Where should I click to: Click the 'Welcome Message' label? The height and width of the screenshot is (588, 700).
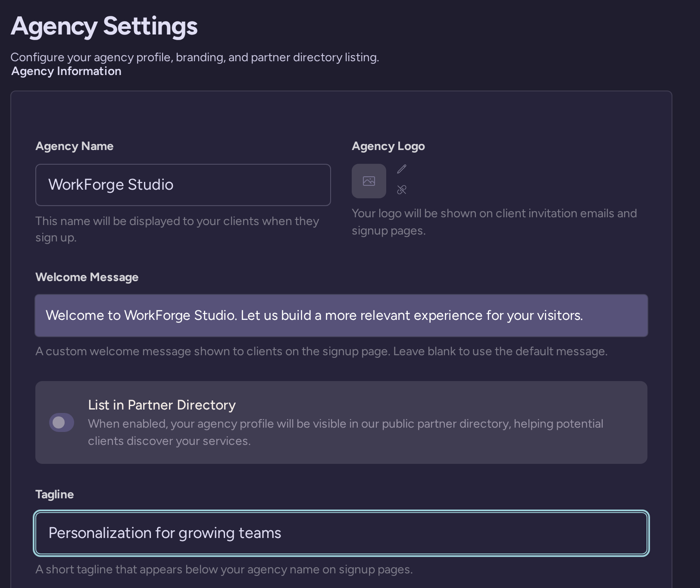point(87,277)
